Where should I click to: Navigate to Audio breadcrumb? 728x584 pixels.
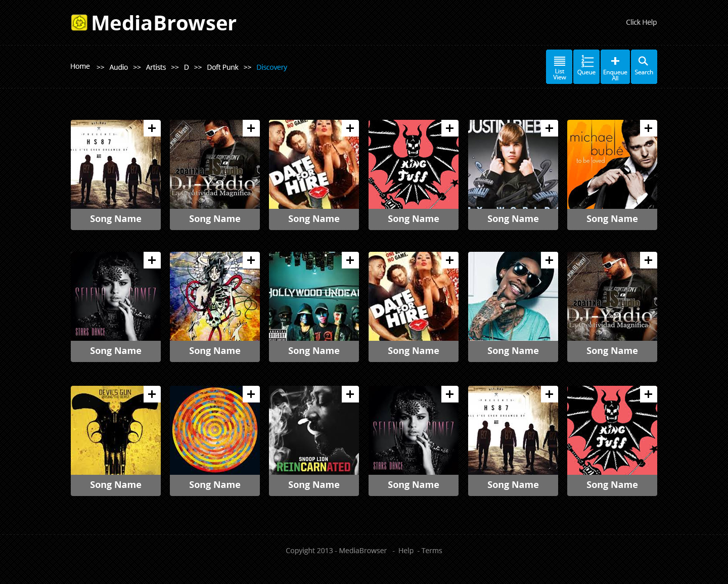pyautogui.click(x=119, y=67)
